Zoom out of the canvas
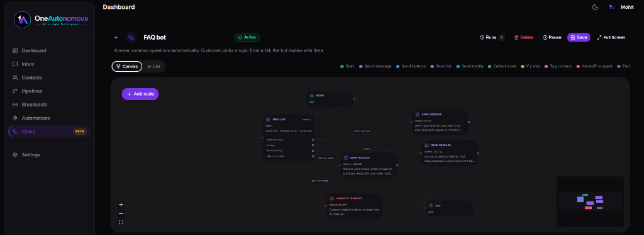The height and width of the screenshot is (235, 644). tap(121, 213)
